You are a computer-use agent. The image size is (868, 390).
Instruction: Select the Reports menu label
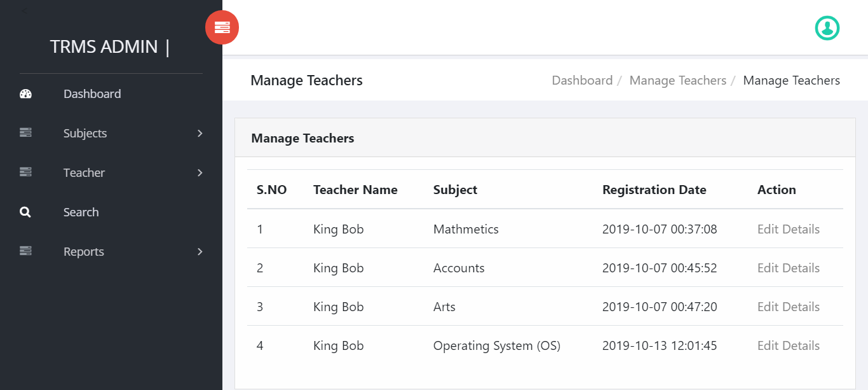pyautogui.click(x=83, y=251)
